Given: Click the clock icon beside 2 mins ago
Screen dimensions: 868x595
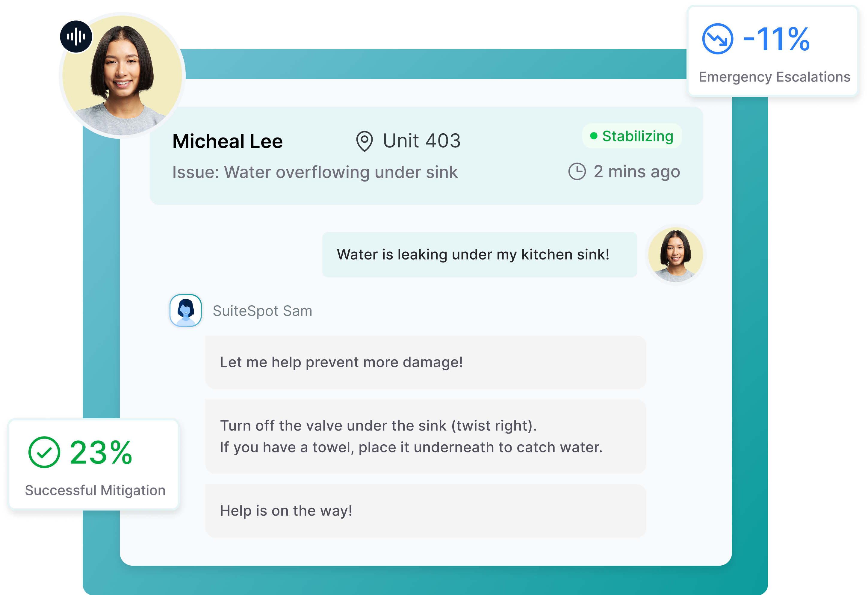Looking at the screenshot, I should (x=577, y=171).
